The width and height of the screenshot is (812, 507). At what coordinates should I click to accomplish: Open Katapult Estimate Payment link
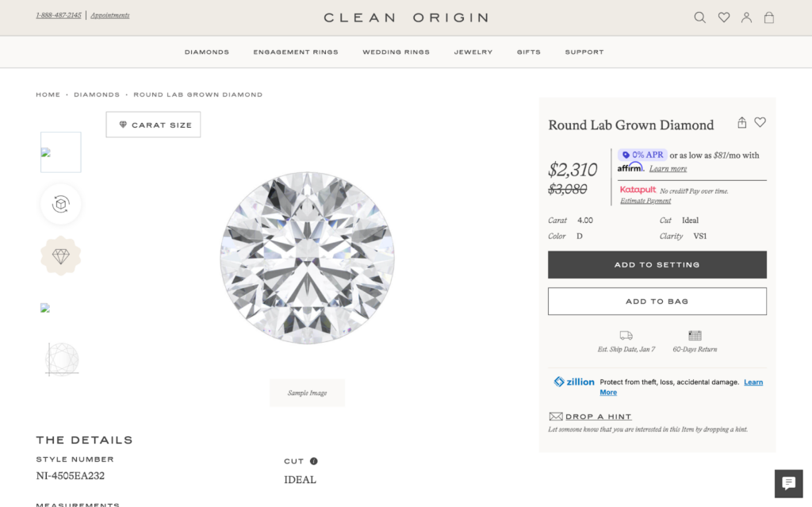click(645, 201)
